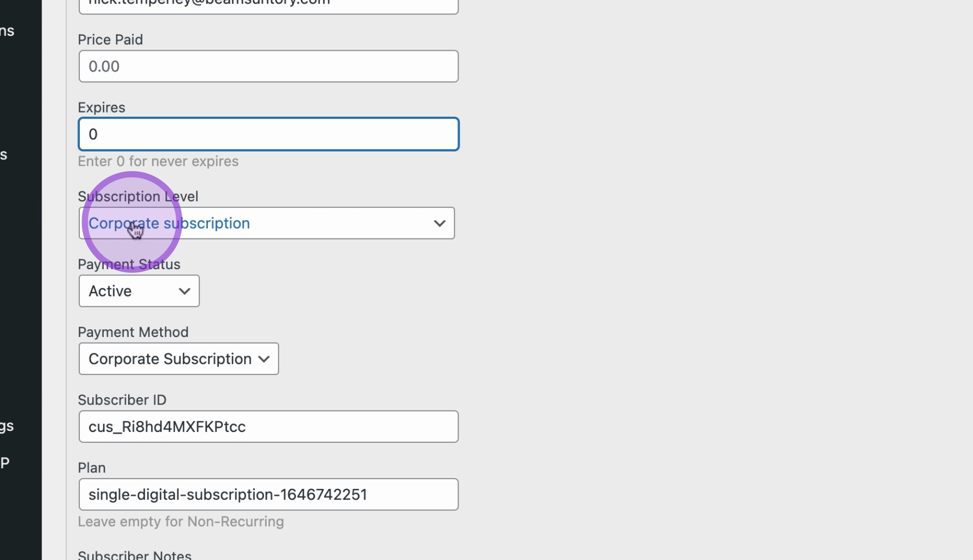
Task: Click into the Expires field
Action: 269,134
